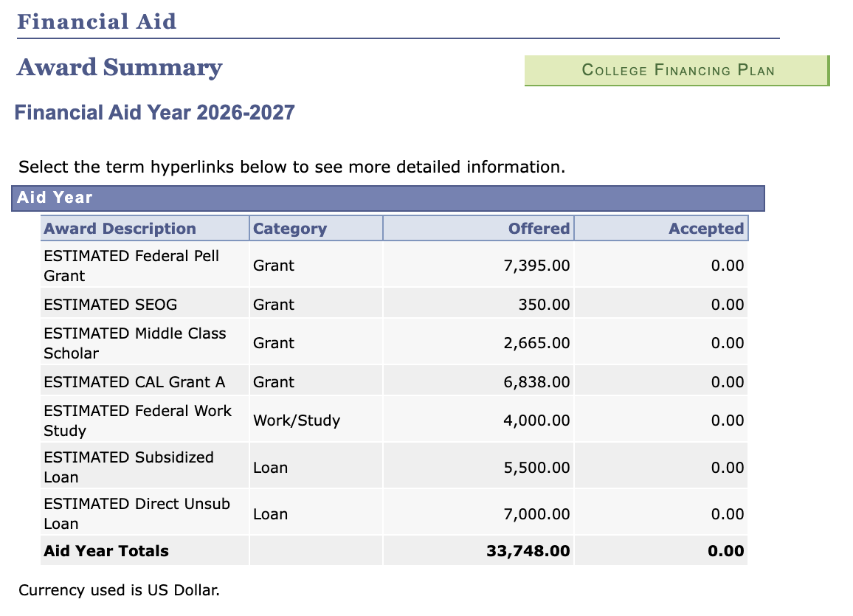This screenshot has height=616, width=853.
Task: Select the Accepted column header
Action: point(705,229)
